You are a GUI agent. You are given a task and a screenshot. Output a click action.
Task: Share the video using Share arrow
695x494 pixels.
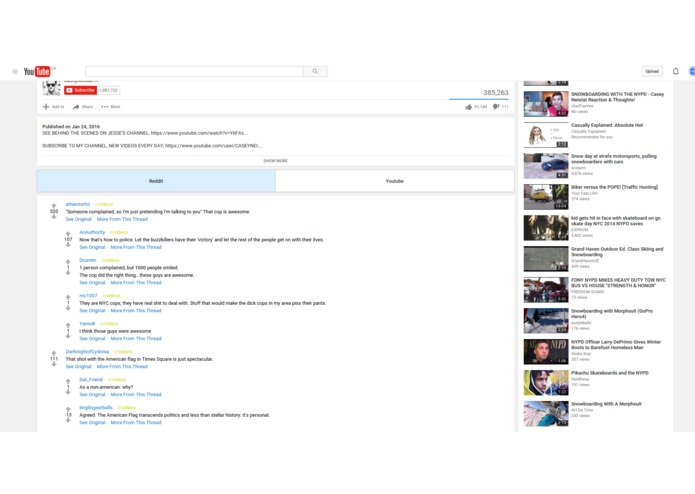pyautogui.click(x=76, y=107)
